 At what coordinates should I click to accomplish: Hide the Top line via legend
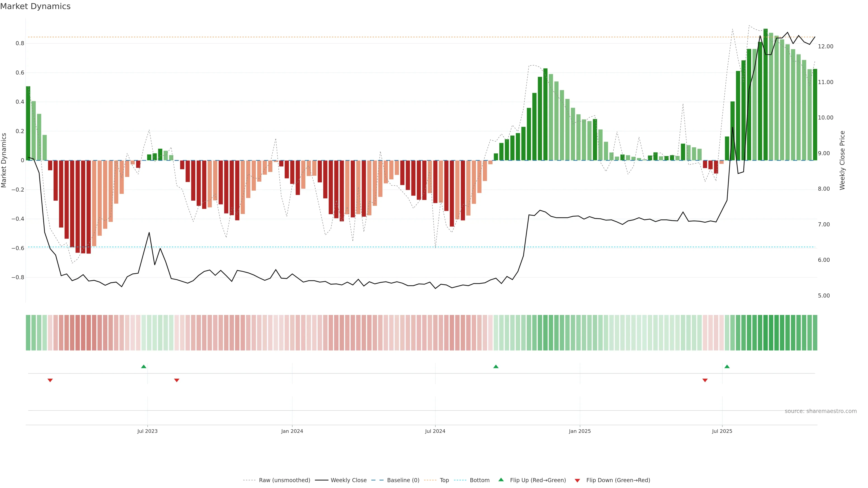[444, 480]
